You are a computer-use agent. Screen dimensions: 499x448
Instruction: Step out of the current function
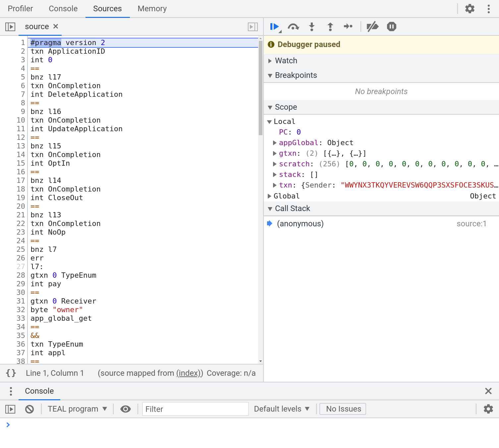330,27
